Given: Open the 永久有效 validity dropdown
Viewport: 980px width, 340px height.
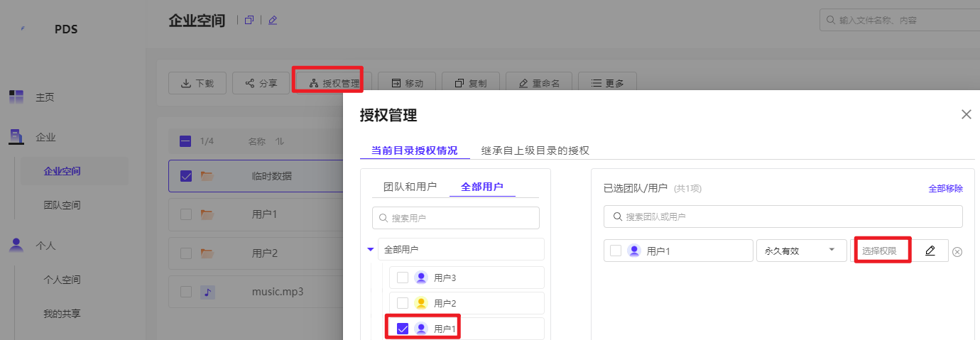Looking at the screenshot, I should tap(800, 251).
